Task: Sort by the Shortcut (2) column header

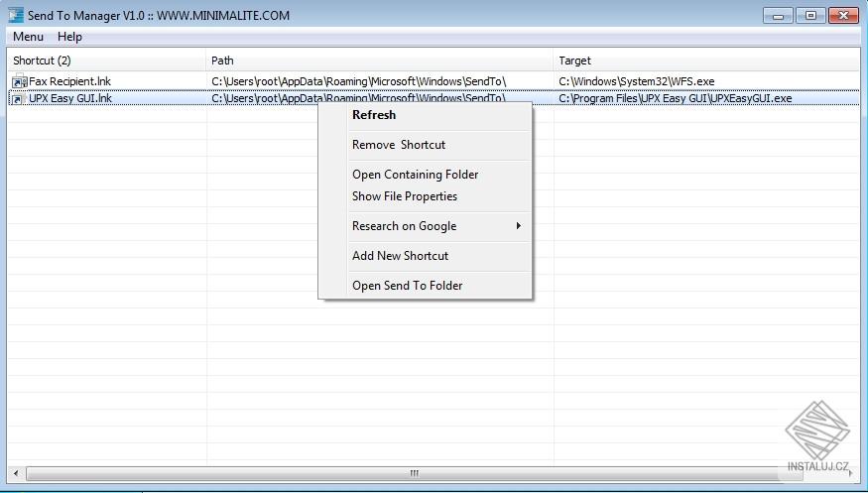Action: [106, 61]
